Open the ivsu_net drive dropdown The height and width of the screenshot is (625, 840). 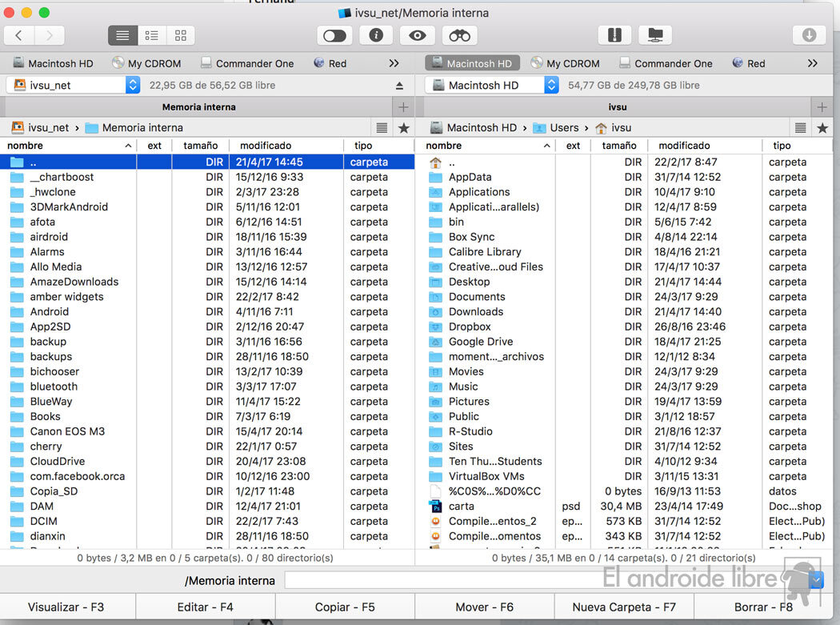click(x=133, y=85)
